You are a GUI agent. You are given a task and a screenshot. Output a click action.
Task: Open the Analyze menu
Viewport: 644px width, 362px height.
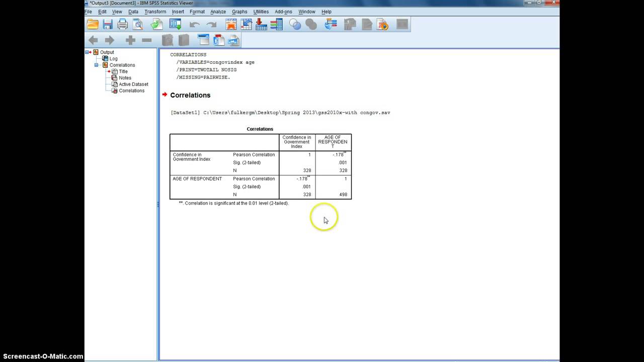coord(218,12)
